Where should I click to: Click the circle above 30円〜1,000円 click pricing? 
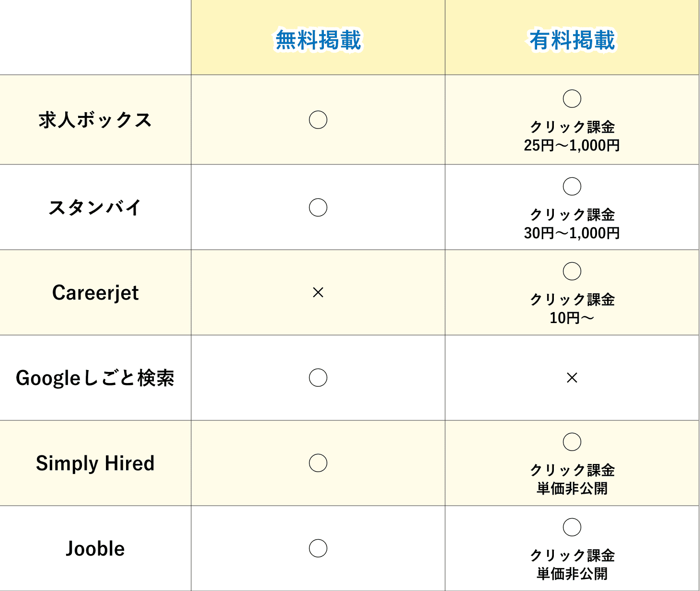[572, 186]
